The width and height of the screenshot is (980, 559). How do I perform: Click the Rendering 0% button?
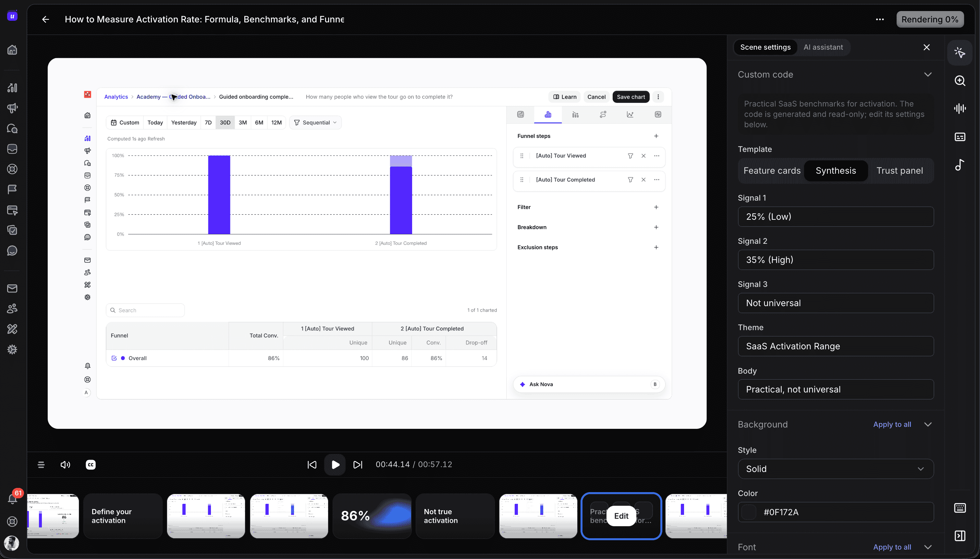click(930, 19)
